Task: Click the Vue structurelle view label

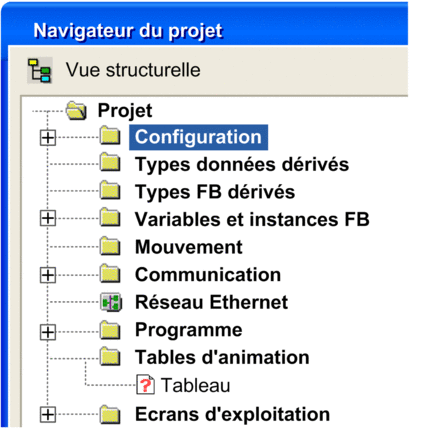Action: (x=133, y=70)
